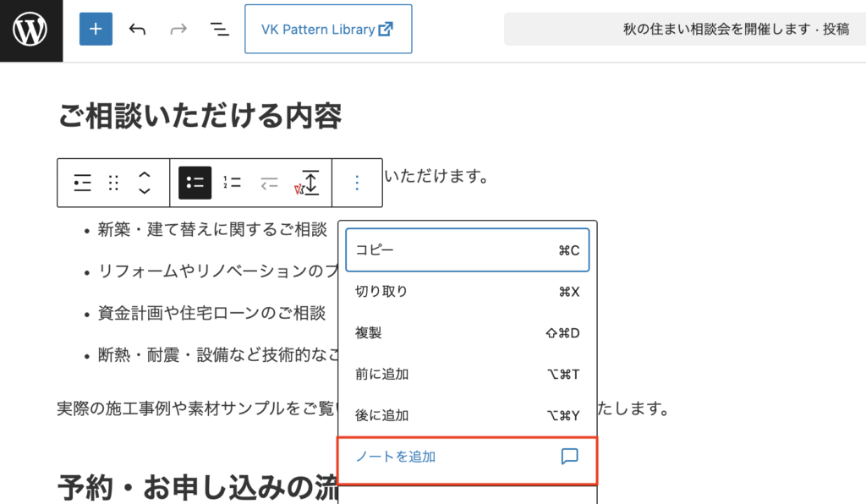
Task: Toggle unordered bullet list style
Action: click(x=195, y=183)
